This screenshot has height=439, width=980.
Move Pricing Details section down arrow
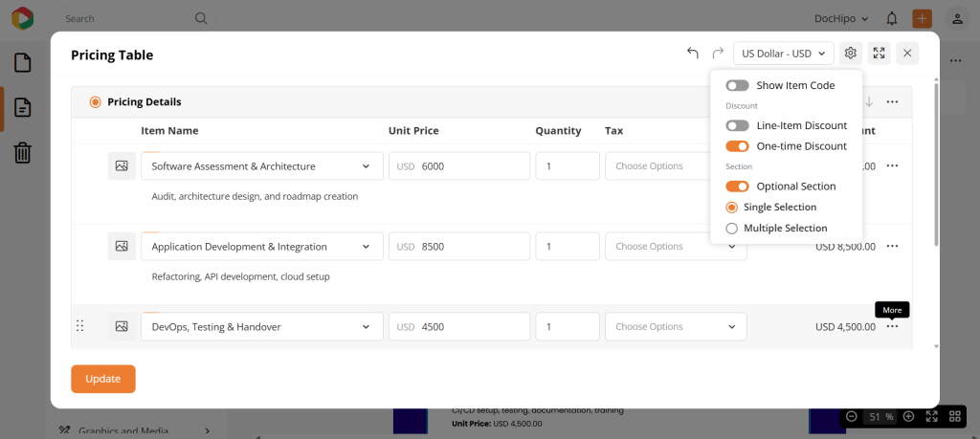(869, 101)
